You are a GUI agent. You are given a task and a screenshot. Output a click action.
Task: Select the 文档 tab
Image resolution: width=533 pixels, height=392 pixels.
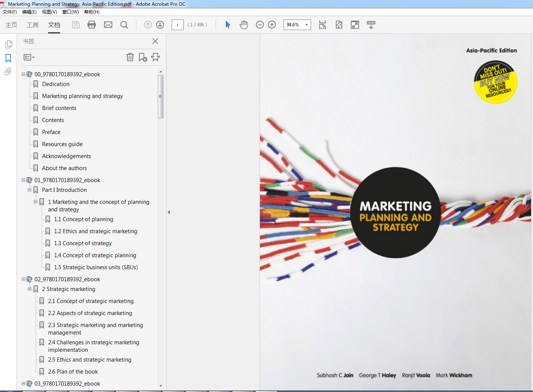(54, 25)
